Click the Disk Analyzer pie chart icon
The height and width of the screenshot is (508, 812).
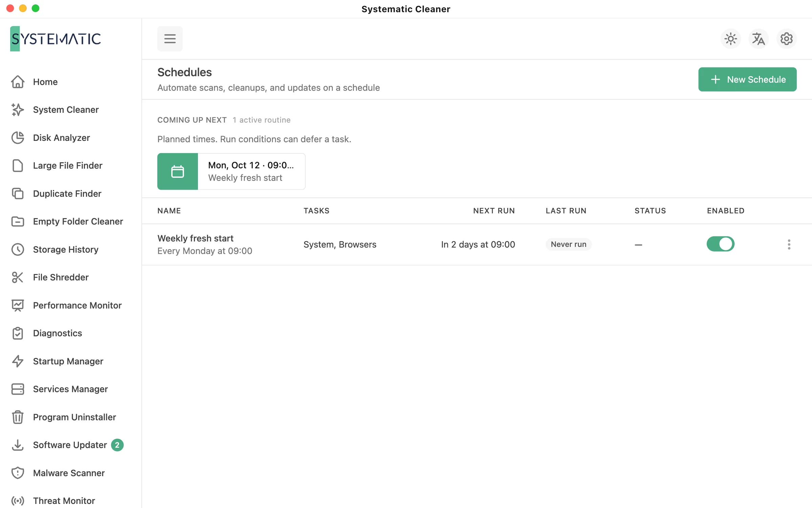coord(18,137)
